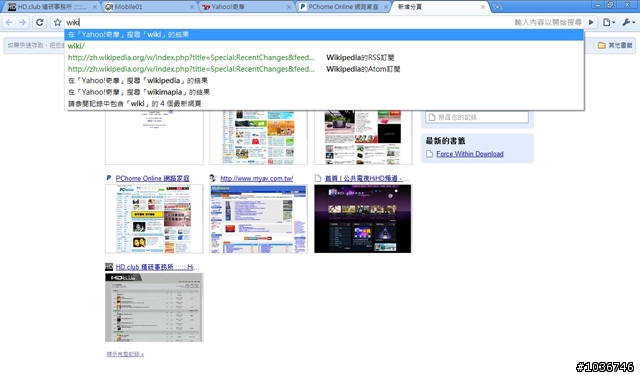Click the address bar containing wiki
The width and height of the screenshot is (640, 375).
pyautogui.click(x=324, y=22)
